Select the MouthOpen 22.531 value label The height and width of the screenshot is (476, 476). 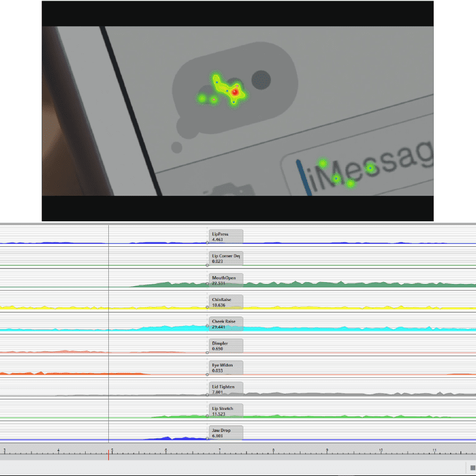(x=226, y=280)
